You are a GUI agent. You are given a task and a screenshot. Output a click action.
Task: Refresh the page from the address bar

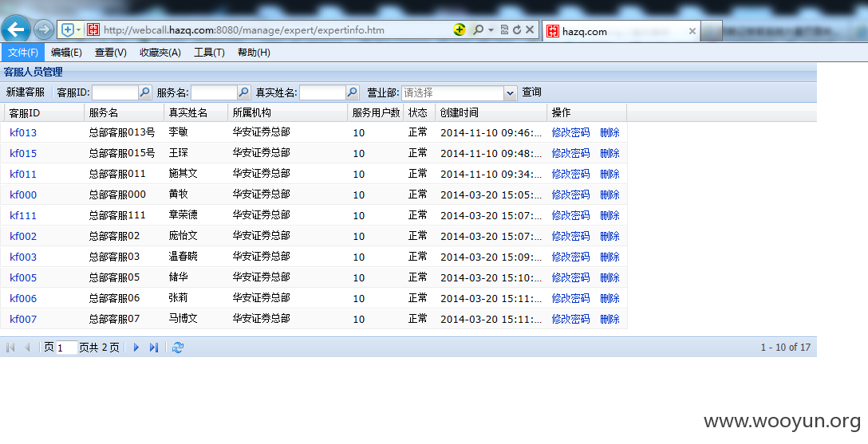coord(516,29)
